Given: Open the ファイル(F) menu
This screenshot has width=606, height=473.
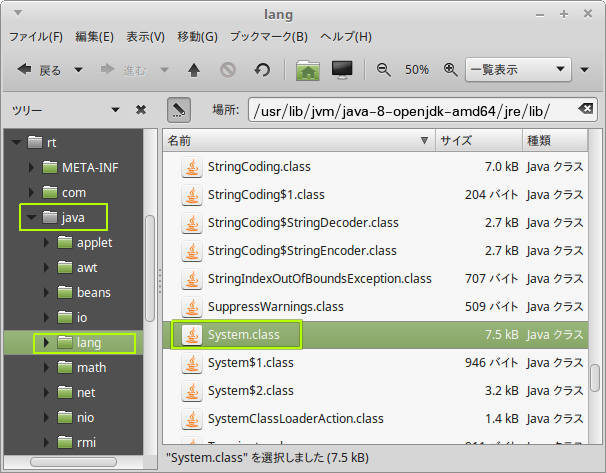Looking at the screenshot, I should (36, 37).
